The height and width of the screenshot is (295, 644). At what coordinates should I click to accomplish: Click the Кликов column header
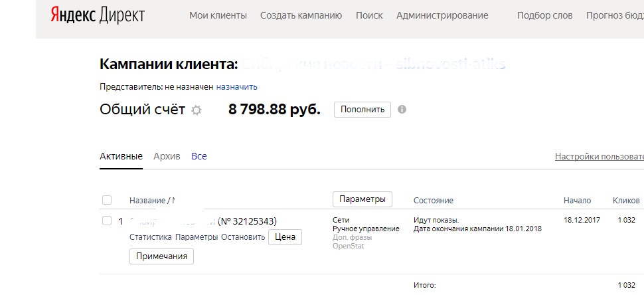[626, 201]
